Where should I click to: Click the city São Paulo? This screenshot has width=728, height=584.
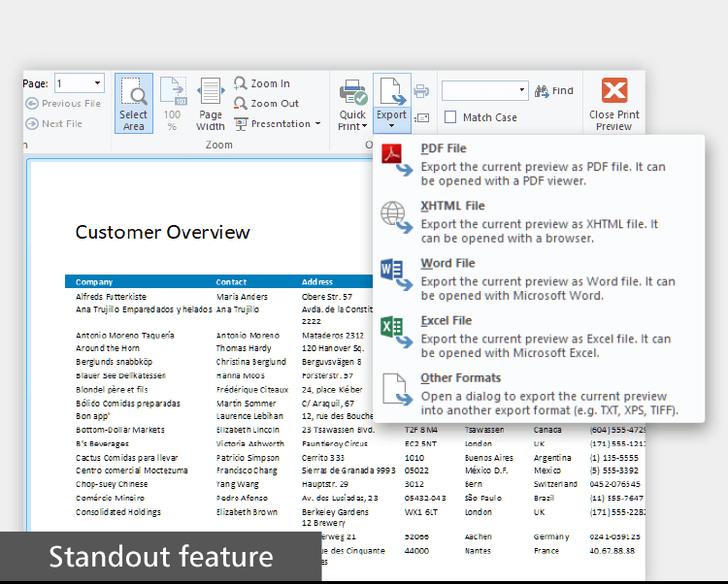click(x=483, y=499)
